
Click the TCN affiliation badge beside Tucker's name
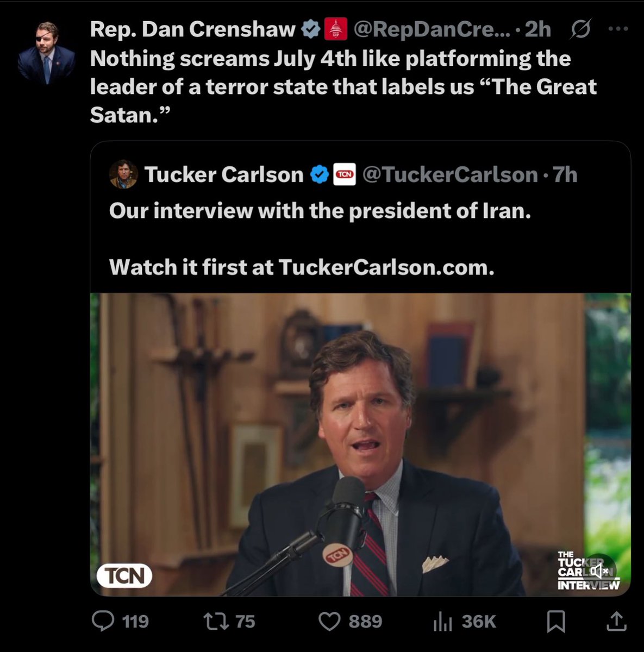(343, 175)
